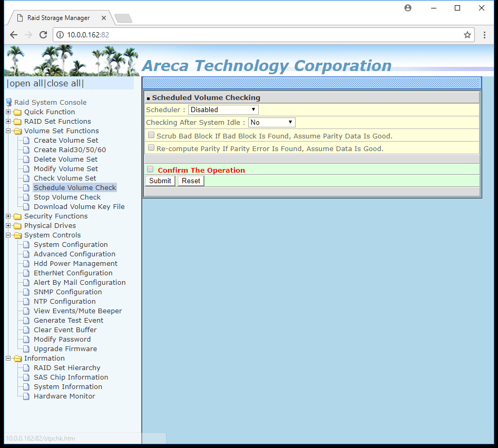Click the page icon beside Hardware Monitor
The height and width of the screenshot is (448, 498).
point(27,396)
